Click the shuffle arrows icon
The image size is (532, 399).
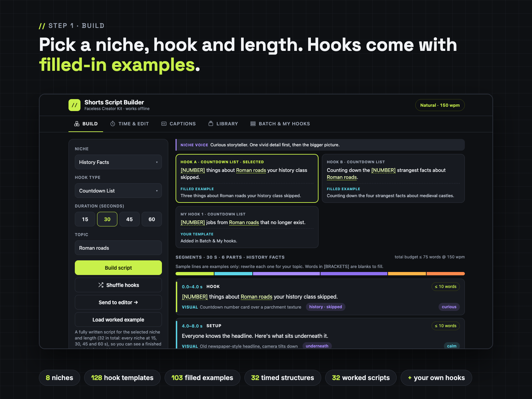(x=101, y=285)
